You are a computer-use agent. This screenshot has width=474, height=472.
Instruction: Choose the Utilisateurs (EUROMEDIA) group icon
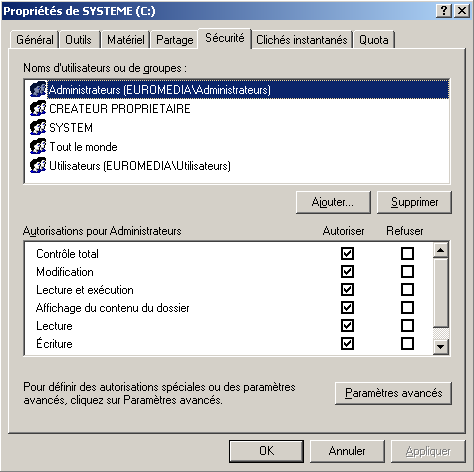click(x=38, y=165)
